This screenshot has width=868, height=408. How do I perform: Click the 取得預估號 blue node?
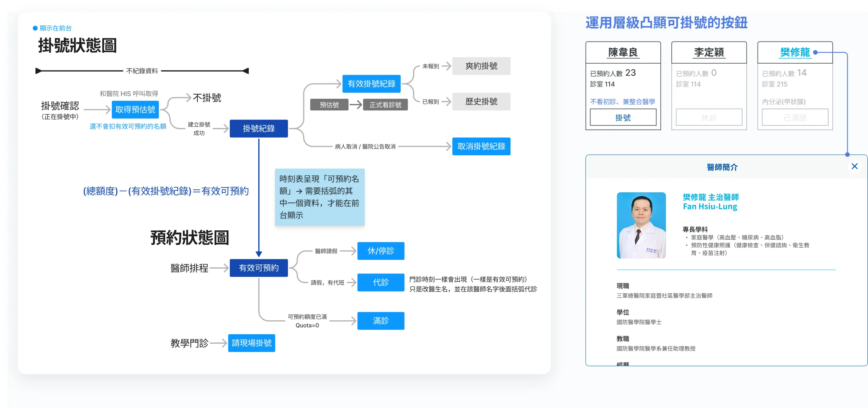[135, 109]
